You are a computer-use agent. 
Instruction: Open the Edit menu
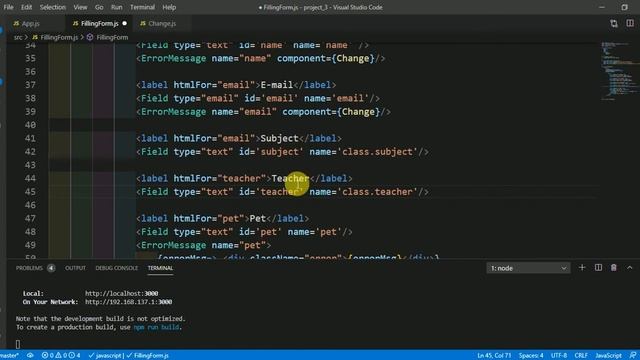pyautogui.click(x=27, y=7)
